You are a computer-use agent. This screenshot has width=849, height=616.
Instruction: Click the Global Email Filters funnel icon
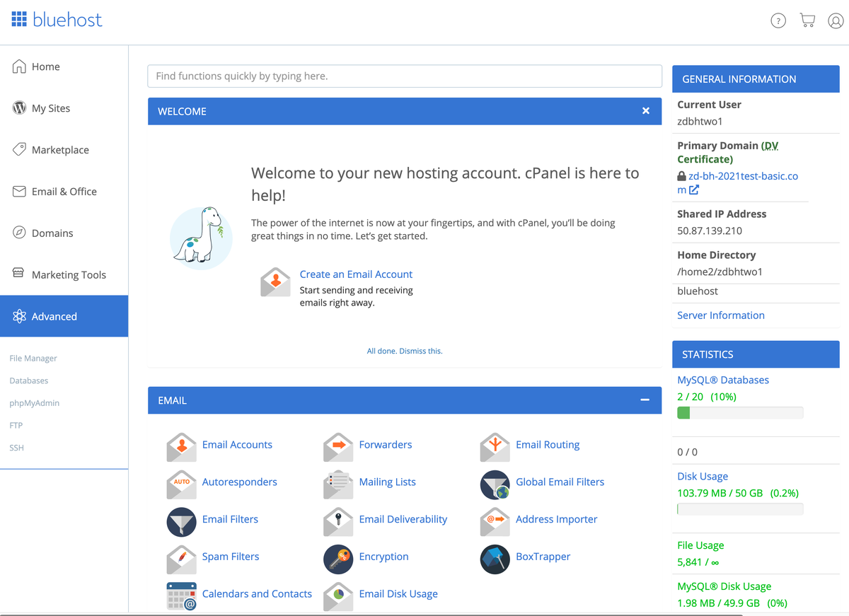(x=495, y=484)
